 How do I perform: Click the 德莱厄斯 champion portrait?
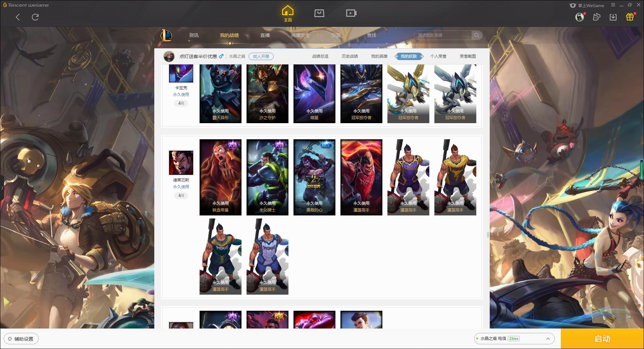click(181, 163)
